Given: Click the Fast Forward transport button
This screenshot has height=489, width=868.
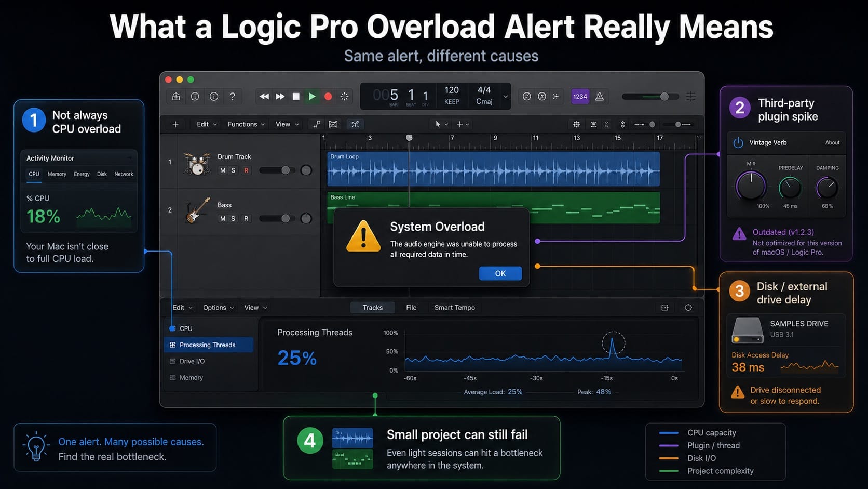Looking at the screenshot, I should tap(280, 97).
